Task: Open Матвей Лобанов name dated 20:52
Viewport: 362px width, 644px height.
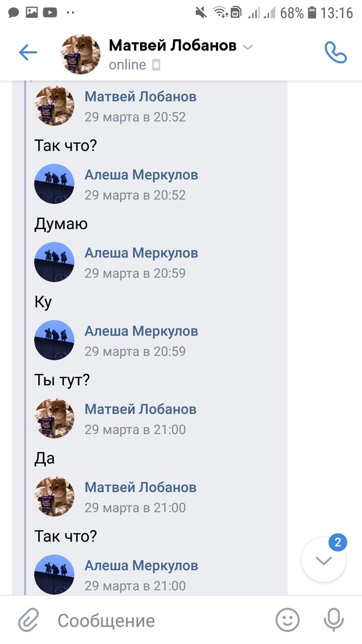Action: point(140,97)
